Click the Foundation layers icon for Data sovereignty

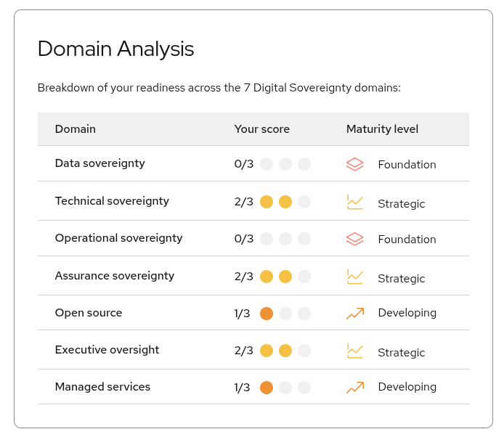pos(354,164)
